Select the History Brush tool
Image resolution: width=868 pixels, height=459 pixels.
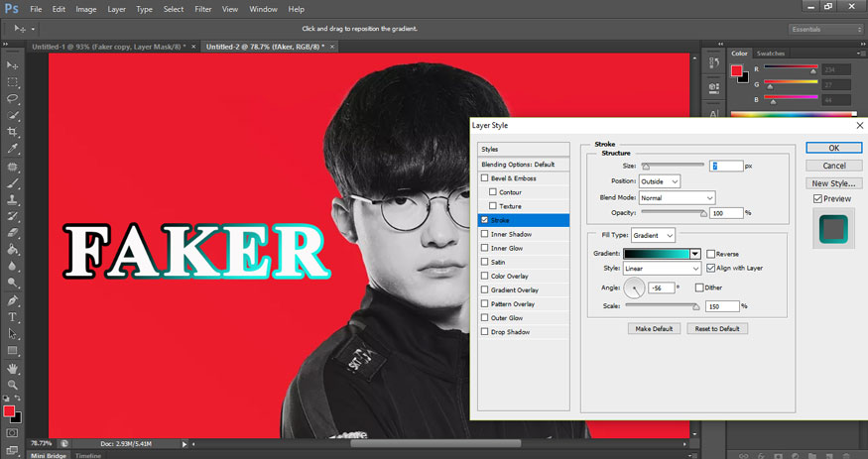12,216
